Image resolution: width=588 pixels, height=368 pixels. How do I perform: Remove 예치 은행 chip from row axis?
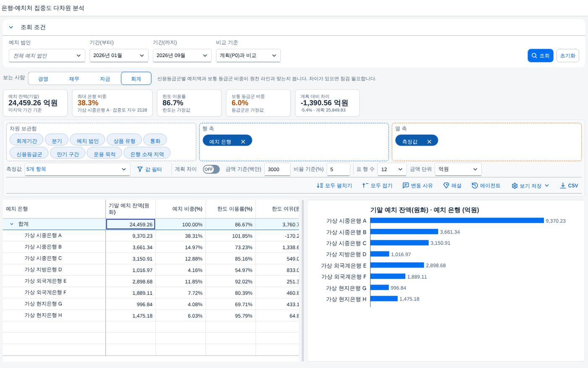tap(243, 142)
